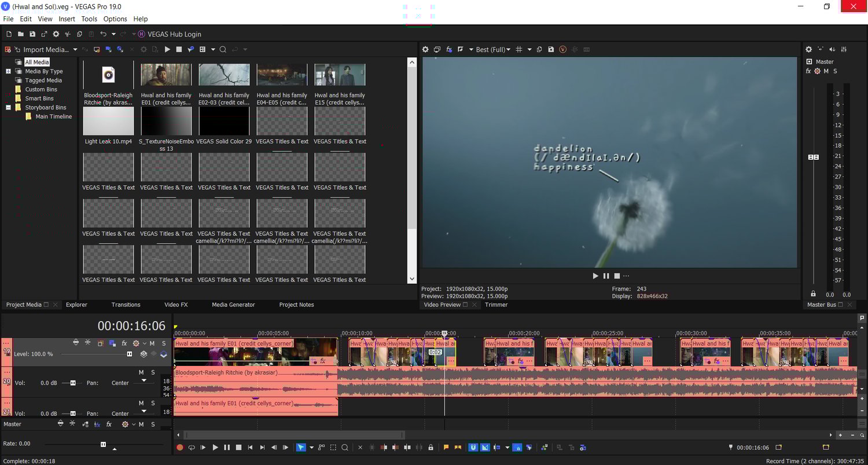Switch to the Transitions tab
This screenshot has width=868, height=465.
(126, 305)
